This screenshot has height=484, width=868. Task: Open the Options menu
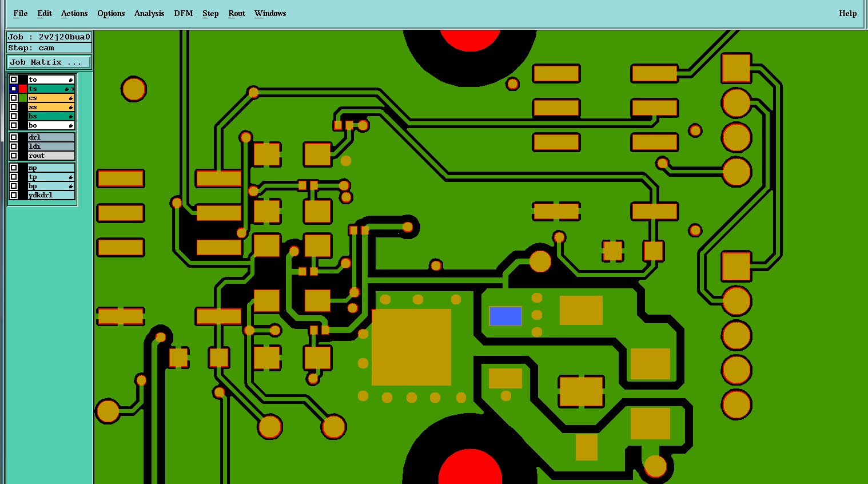pyautogui.click(x=111, y=13)
